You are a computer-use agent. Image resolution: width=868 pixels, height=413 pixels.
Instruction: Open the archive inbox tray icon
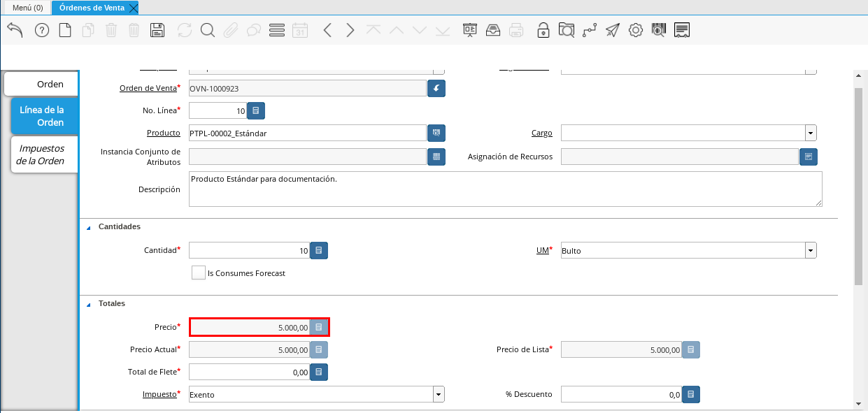tap(493, 30)
